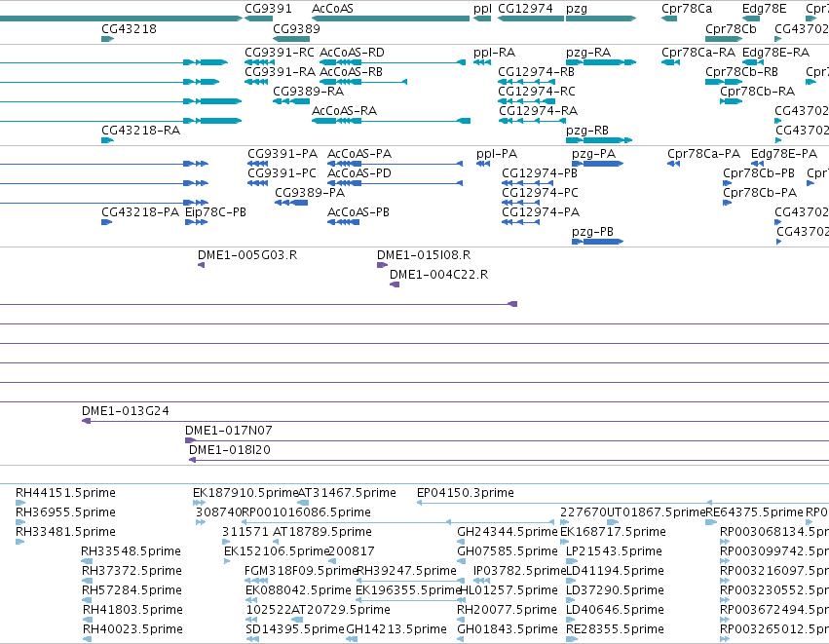Image resolution: width=829 pixels, height=644 pixels.
Task: Click EST RH33548.5prime
Action: (131, 550)
